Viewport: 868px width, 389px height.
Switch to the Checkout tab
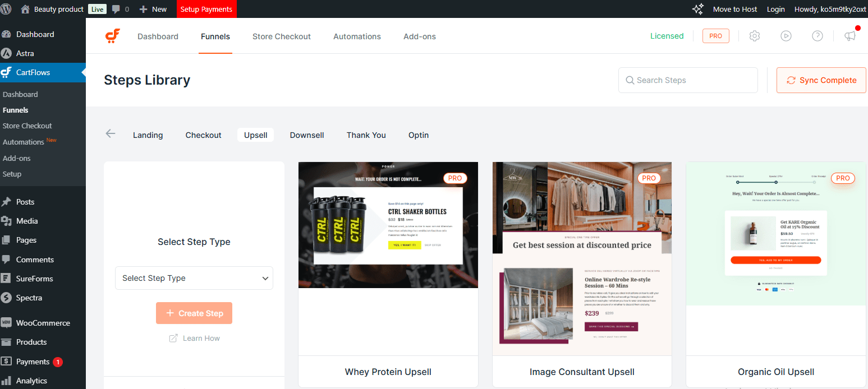click(203, 135)
